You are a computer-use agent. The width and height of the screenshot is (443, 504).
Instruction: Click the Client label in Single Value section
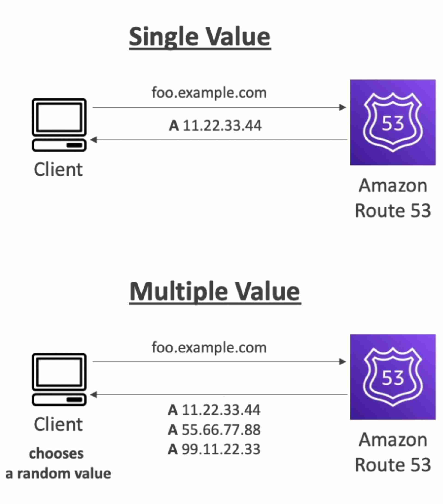tap(58, 170)
